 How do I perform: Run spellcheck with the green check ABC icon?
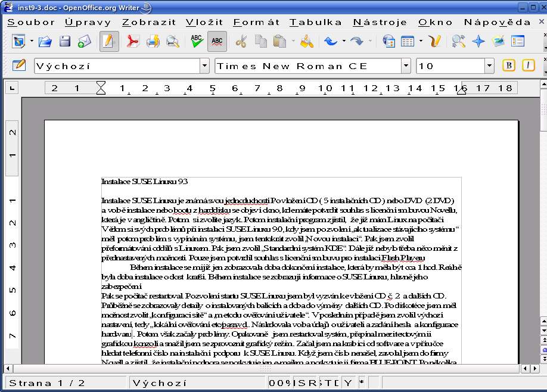[197, 41]
